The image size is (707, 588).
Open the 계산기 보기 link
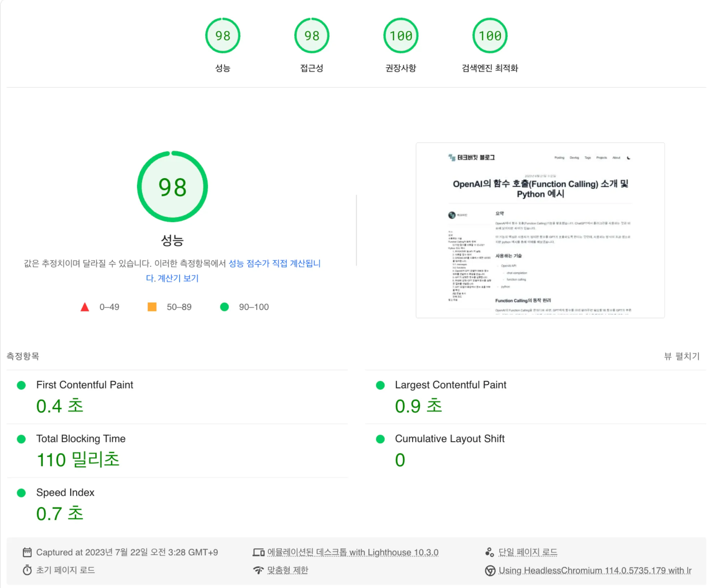[x=178, y=278]
